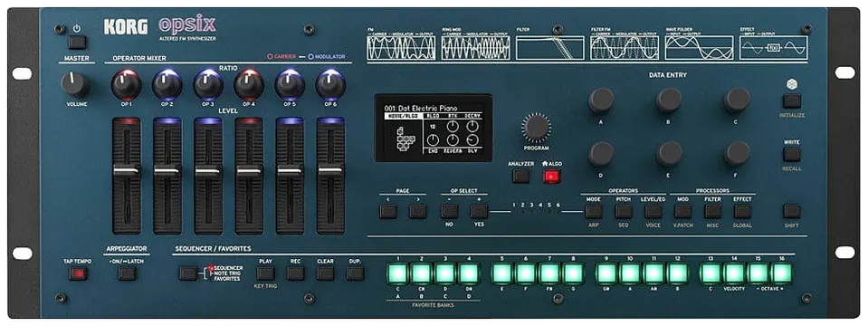
Task: Click the OP 1 ratio knob
Action: tap(126, 85)
